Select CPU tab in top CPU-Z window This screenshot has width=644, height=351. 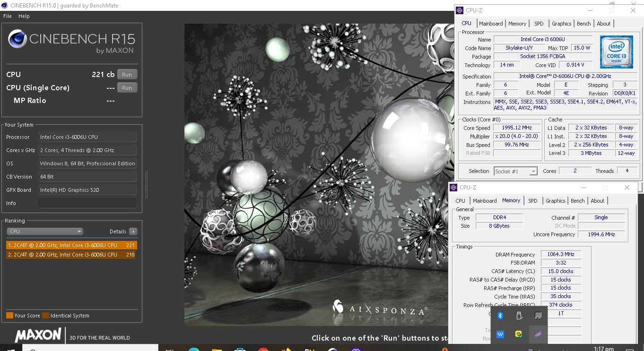pyautogui.click(x=466, y=23)
